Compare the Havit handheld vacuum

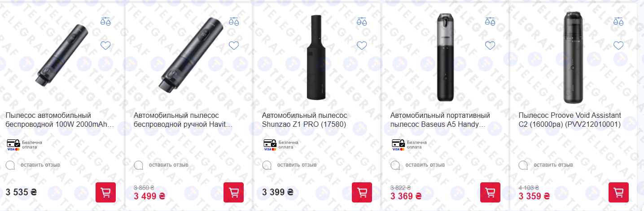coord(234,21)
